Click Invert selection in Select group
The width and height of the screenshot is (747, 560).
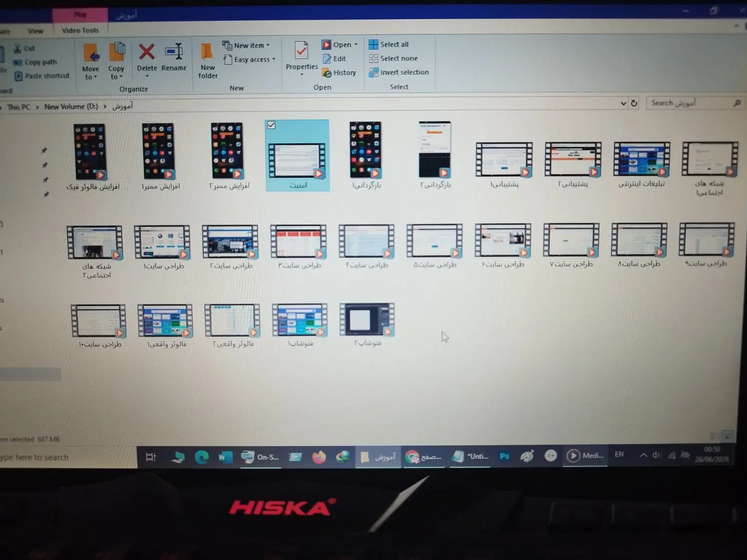398,72
